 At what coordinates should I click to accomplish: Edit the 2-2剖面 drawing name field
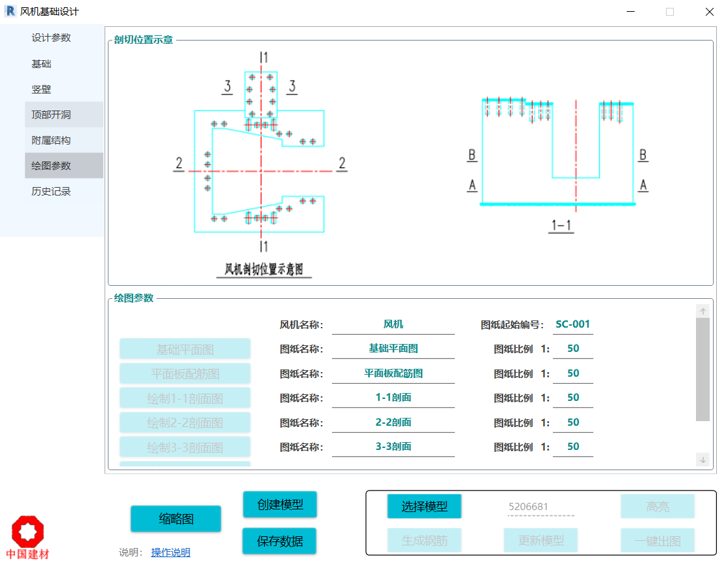[x=393, y=422]
